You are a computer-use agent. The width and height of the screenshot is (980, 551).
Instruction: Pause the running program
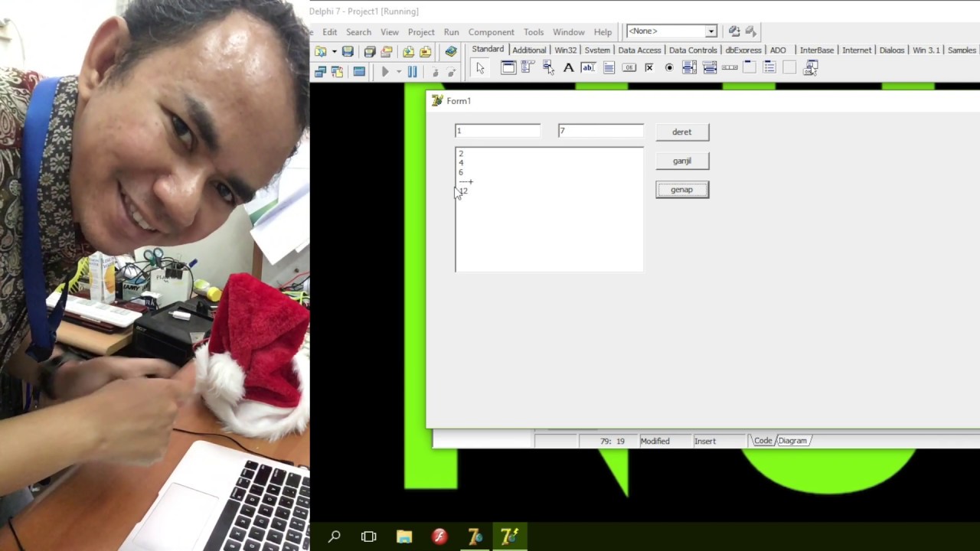coord(412,71)
